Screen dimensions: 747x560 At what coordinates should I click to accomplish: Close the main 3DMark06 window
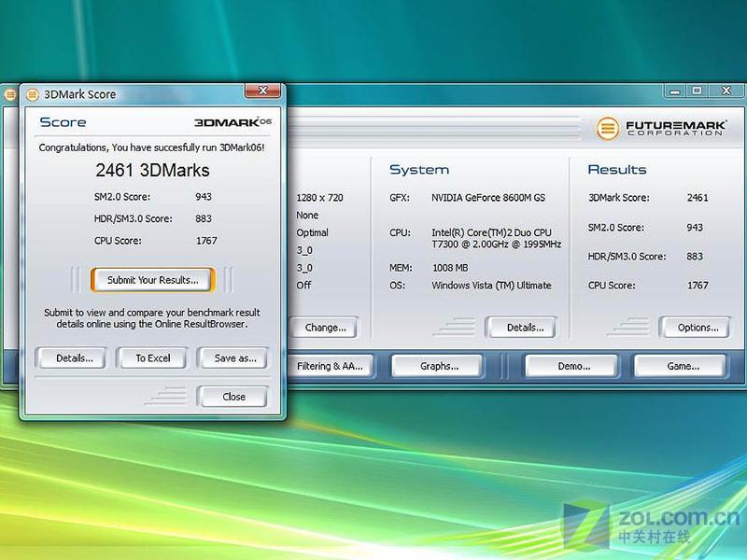pos(726,91)
